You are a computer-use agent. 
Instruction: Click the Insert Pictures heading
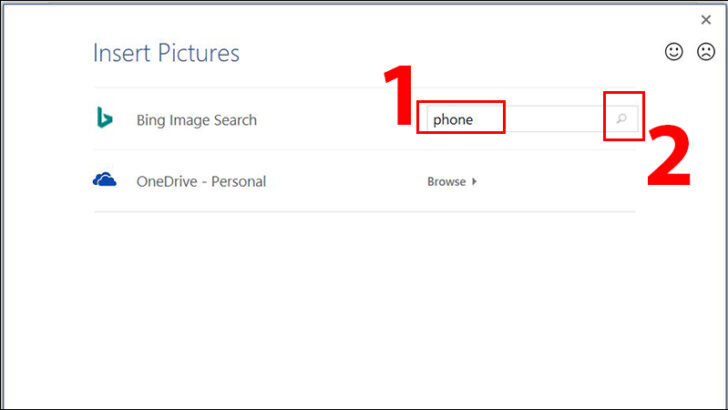click(166, 52)
